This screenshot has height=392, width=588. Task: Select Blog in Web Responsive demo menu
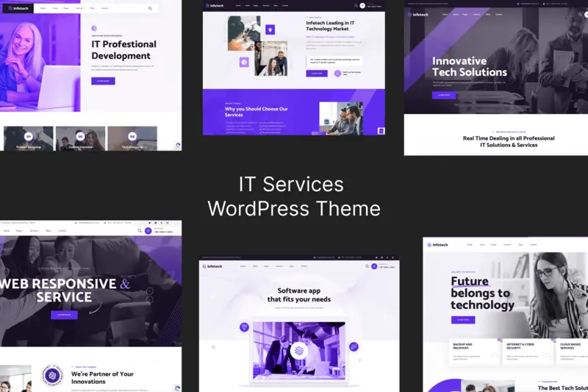tap(49, 231)
